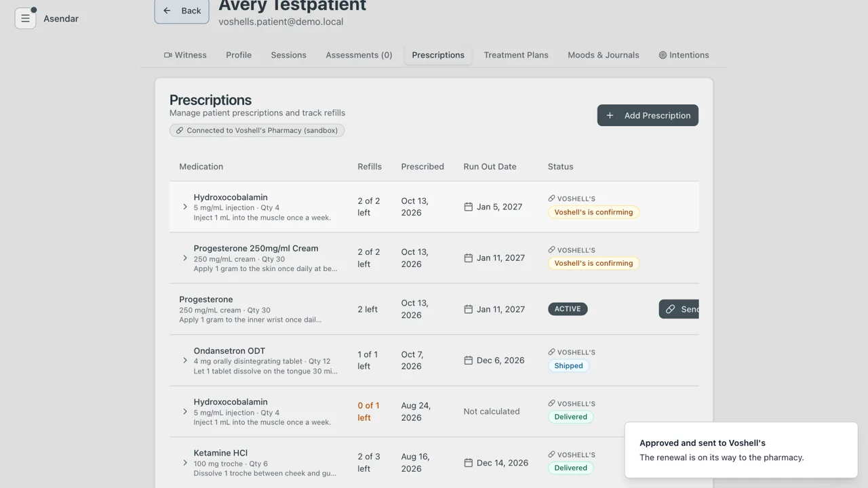
Task: Click the Intentions target icon
Action: [x=663, y=55]
